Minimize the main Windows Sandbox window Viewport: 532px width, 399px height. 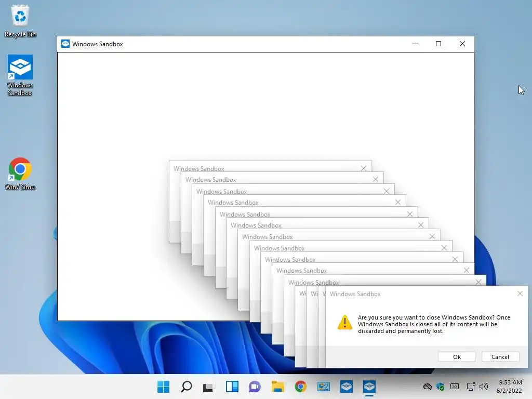[x=415, y=44]
